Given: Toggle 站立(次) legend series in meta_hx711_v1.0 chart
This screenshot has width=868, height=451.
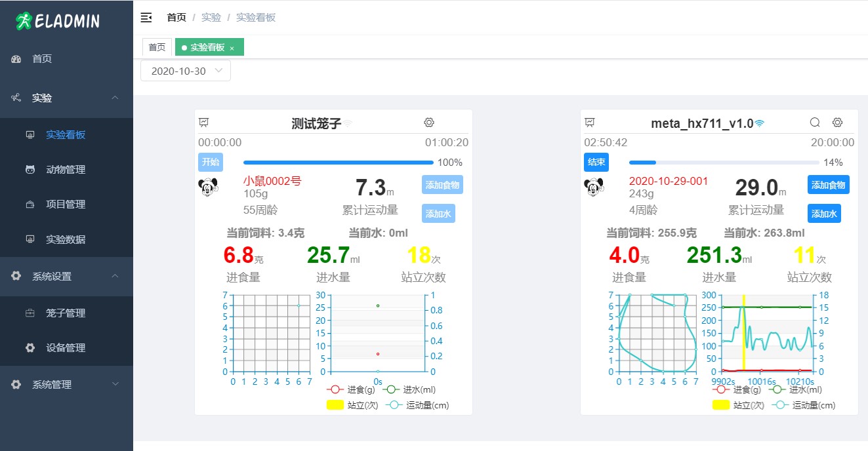Looking at the screenshot, I should pyautogui.click(x=738, y=405).
